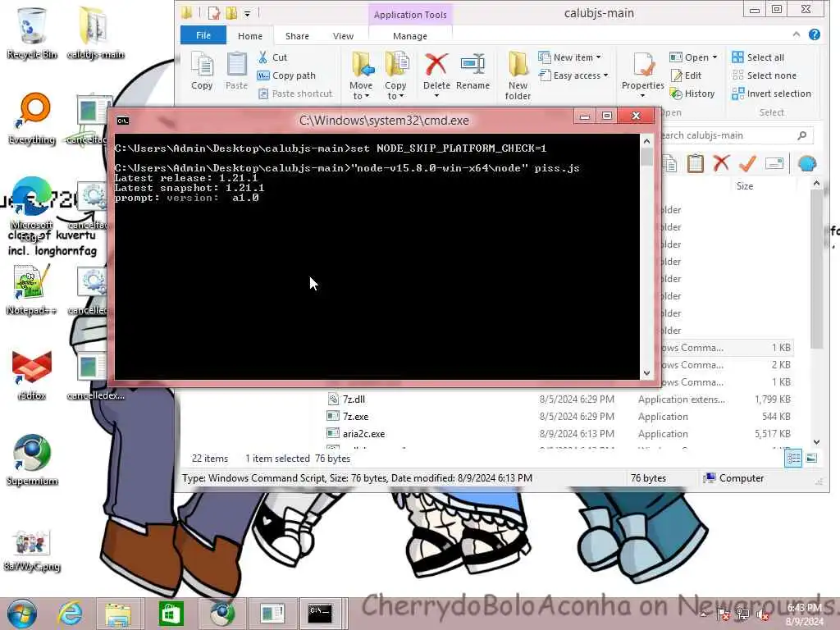Open File Explorer from taskbar
This screenshot has width=840, height=630.
(118, 614)
